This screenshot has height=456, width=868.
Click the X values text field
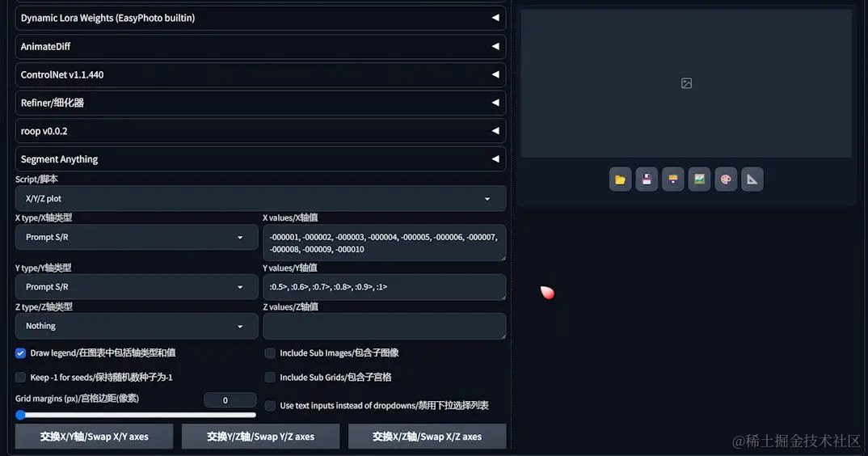pos(384,243)
